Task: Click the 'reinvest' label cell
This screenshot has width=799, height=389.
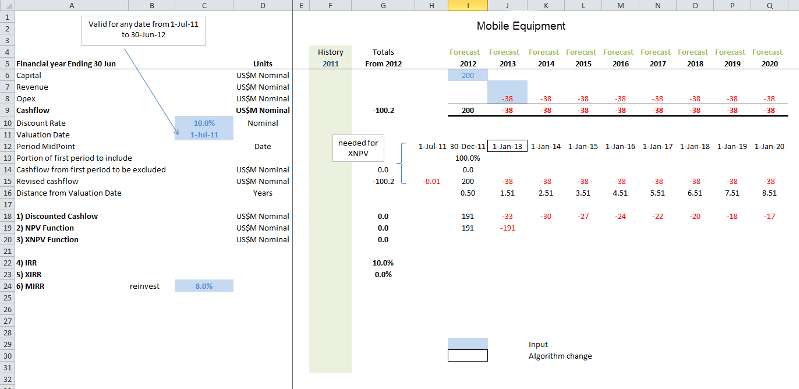Action: pos(145,286)
